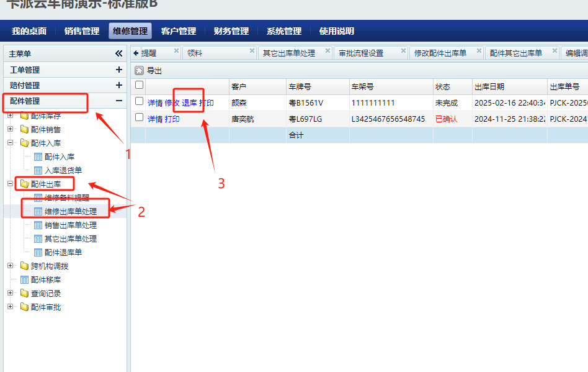Select 销售出库单处理 in the tree
This screenshot has width=588, height=372.
[x=70, y=225]
